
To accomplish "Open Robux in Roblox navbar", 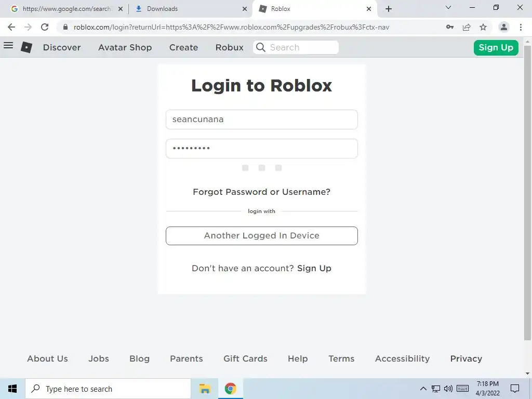I will (x=229, y=47).
